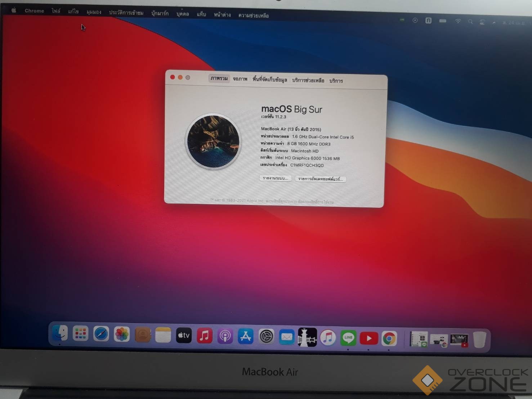The width and height of the screenshot is (532, 399).
Task: Launch the App Store from the dock
Action: tap(246, 336)
